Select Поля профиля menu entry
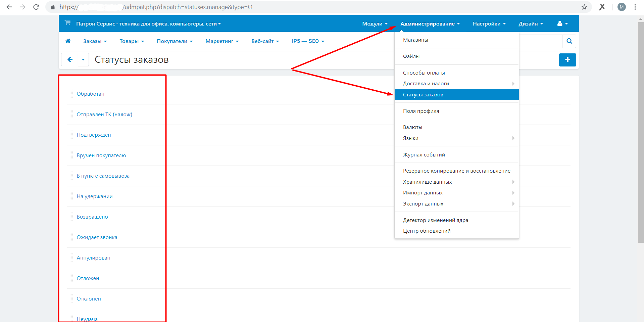 (457, 111)
